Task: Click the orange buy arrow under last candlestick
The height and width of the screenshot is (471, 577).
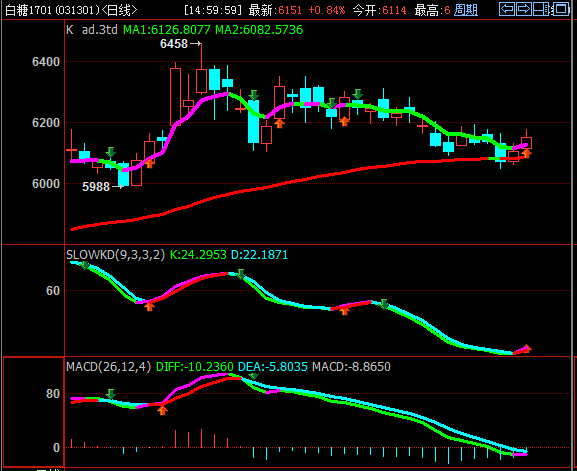Action: click(x=527, y=153)
